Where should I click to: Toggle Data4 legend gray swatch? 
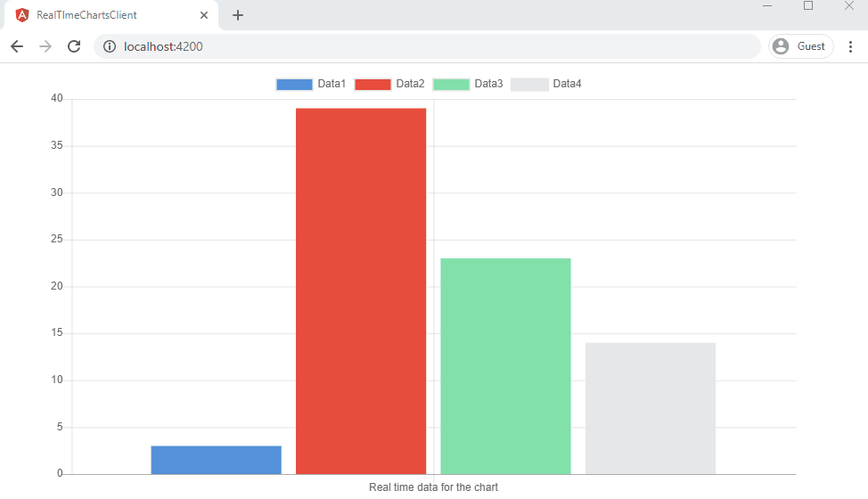tap(529, 85)
